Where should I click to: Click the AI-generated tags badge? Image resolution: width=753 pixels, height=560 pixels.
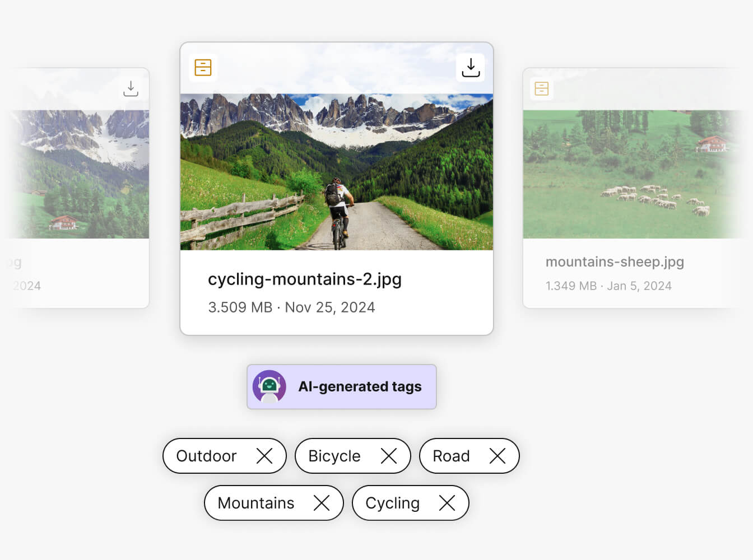coord(360,386)
